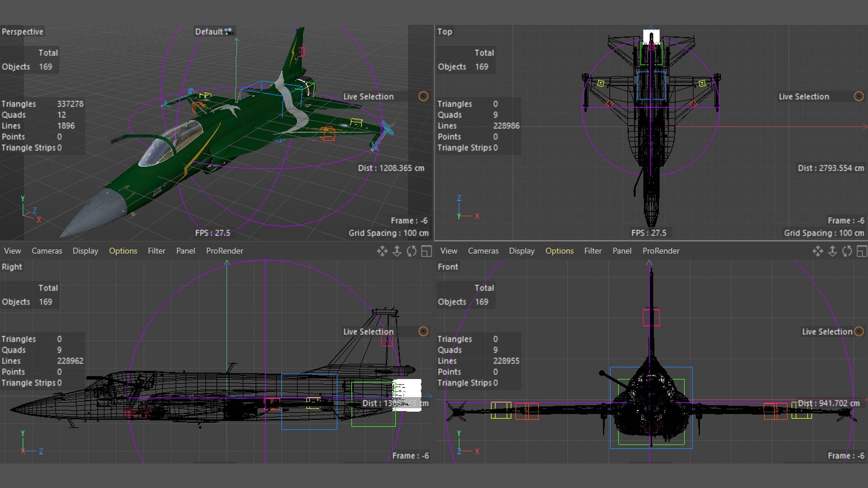
Task: Click Grid Spacing 100 cm in Top view
Action: pyautogui.click(x=824, y=233)
